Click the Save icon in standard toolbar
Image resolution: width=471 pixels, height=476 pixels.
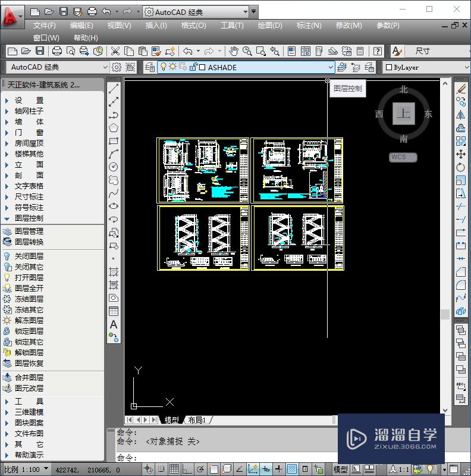click(40, 51)
